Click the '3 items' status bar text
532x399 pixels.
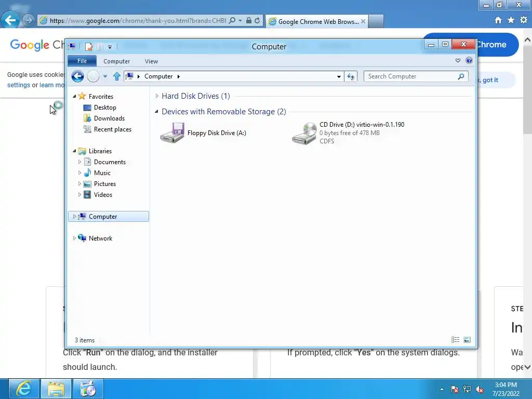[85, 340]
